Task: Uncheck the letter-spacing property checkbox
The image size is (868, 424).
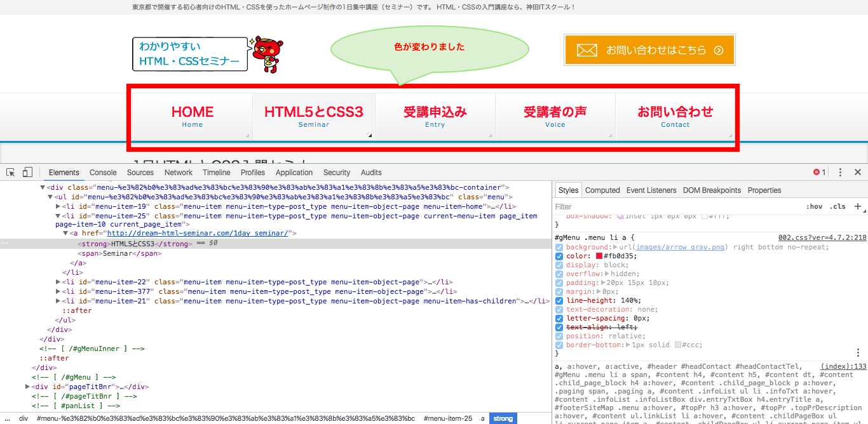Action: (559, 319)
